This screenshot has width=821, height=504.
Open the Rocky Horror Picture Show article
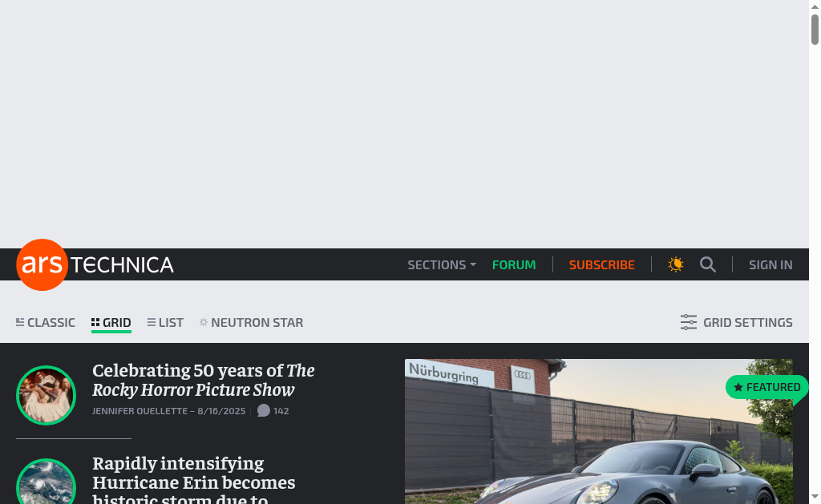point(204,380)
